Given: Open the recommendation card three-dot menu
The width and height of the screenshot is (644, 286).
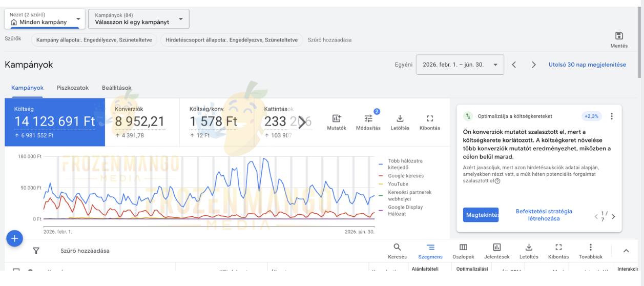Looking at the screenshot, I should (x=611, y=116).
